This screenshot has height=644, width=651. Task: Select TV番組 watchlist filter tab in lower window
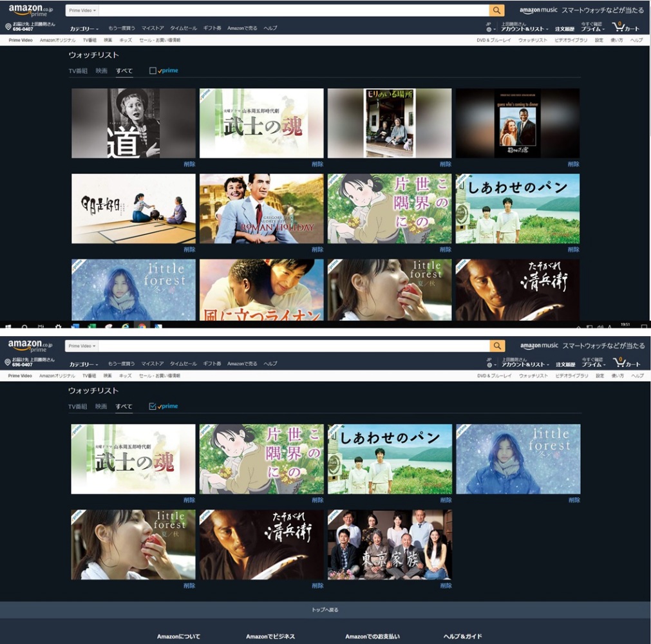click(x=78, y=406)
